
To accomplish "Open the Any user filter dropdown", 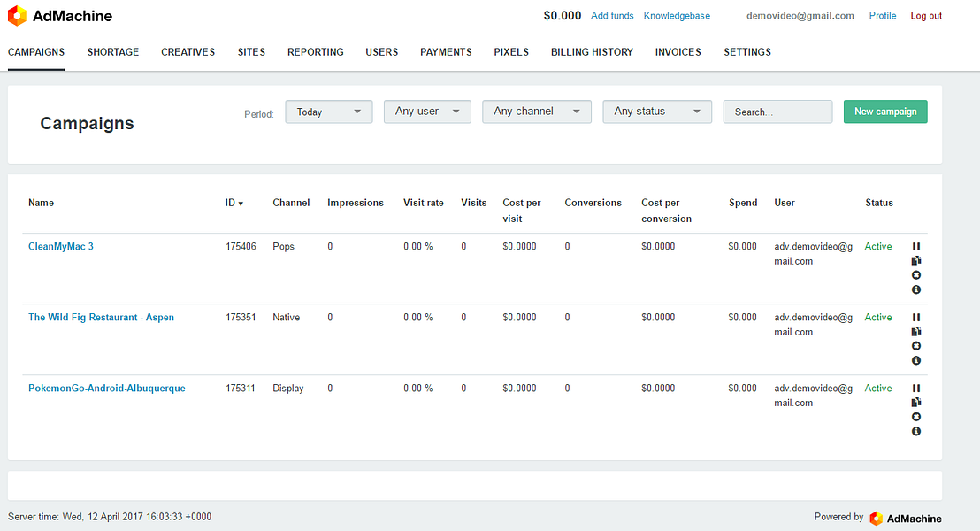I will coord(427,112).
